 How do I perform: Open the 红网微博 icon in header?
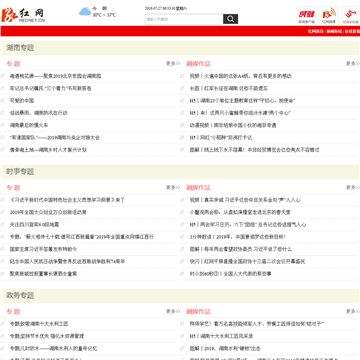[x=329, y=15]
